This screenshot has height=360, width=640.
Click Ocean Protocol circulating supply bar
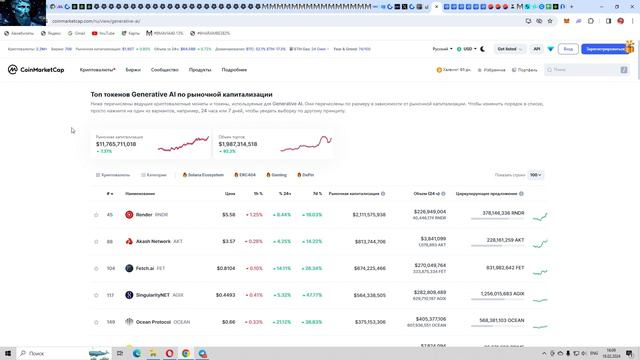497,326
